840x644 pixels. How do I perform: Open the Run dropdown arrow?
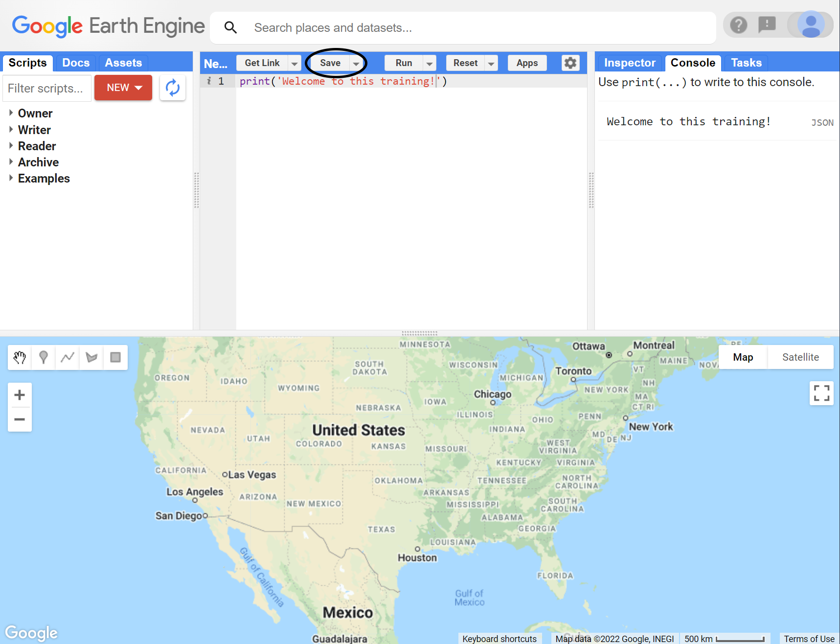(429, 63)
